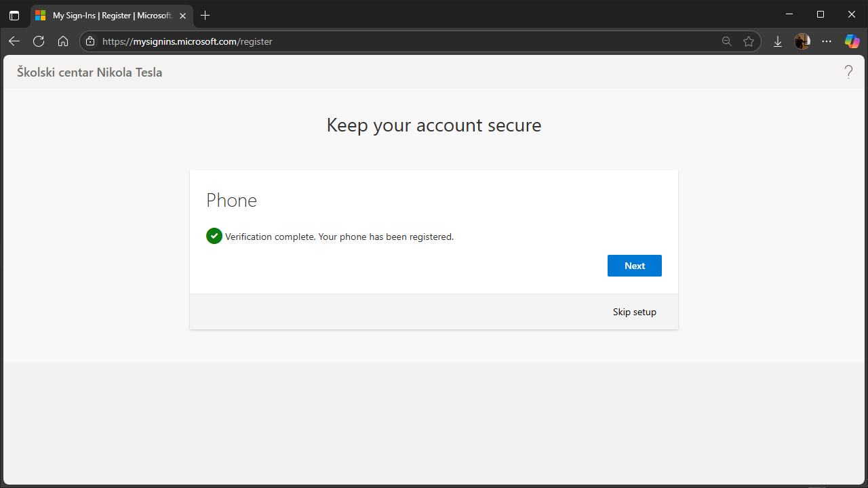Viewport: 868px width, 488px height.
Task: Open the Copilot icon
Action: pyautogui.click(x=852, y=41)
